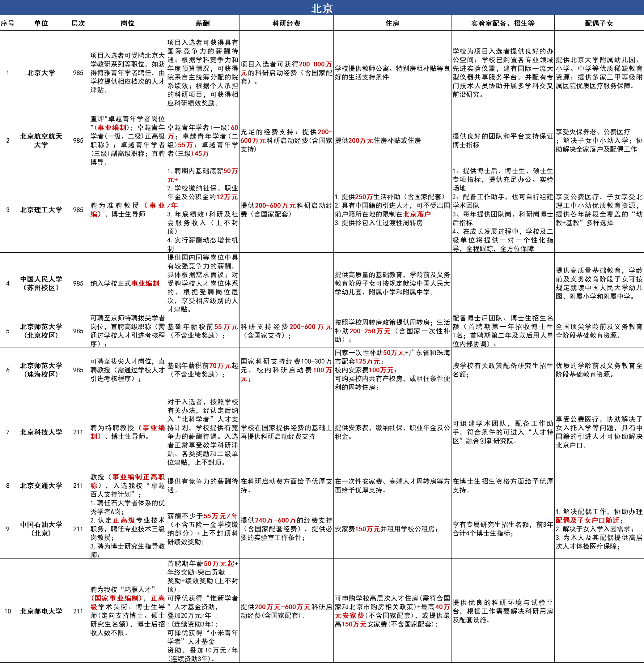Select the 实验室配备、招生等 header cell

tap(502, 24)
